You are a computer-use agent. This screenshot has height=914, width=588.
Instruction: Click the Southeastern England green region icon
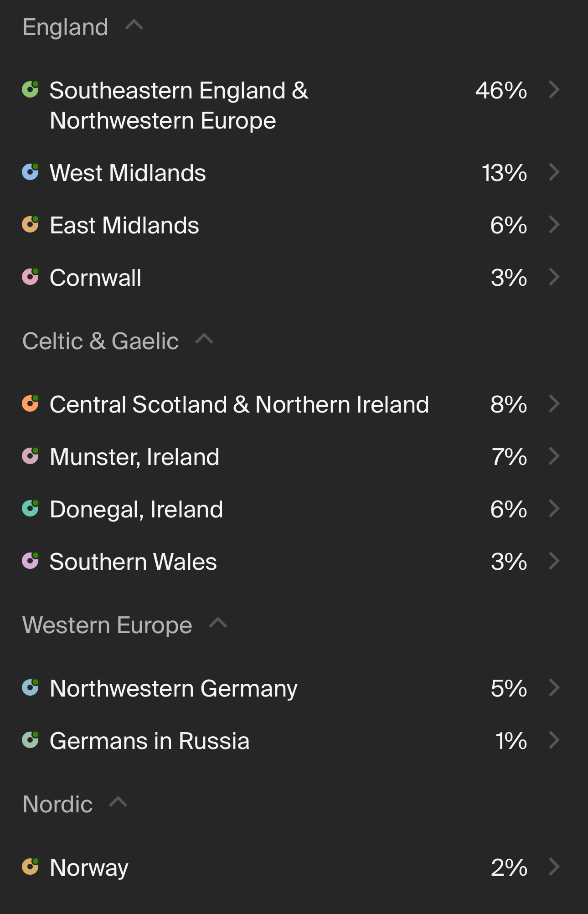click(x=31, y=89)
